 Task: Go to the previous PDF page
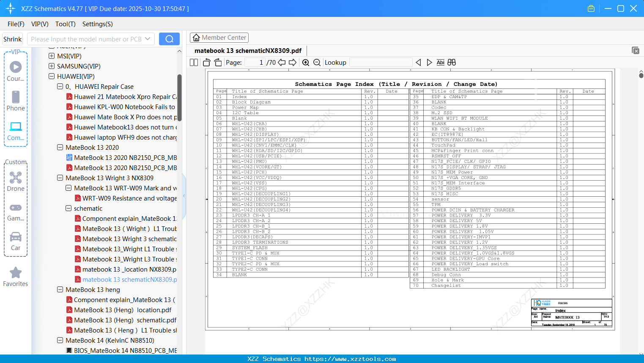tap(282, 63)
